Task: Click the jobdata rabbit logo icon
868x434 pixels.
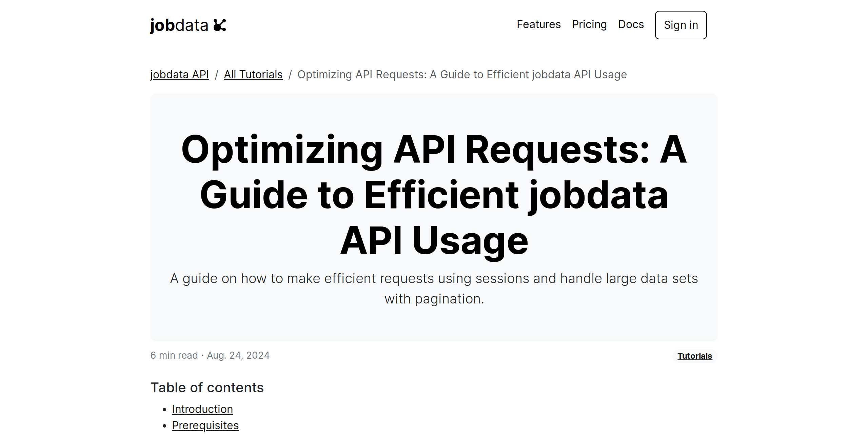Action: pos(220,25)
